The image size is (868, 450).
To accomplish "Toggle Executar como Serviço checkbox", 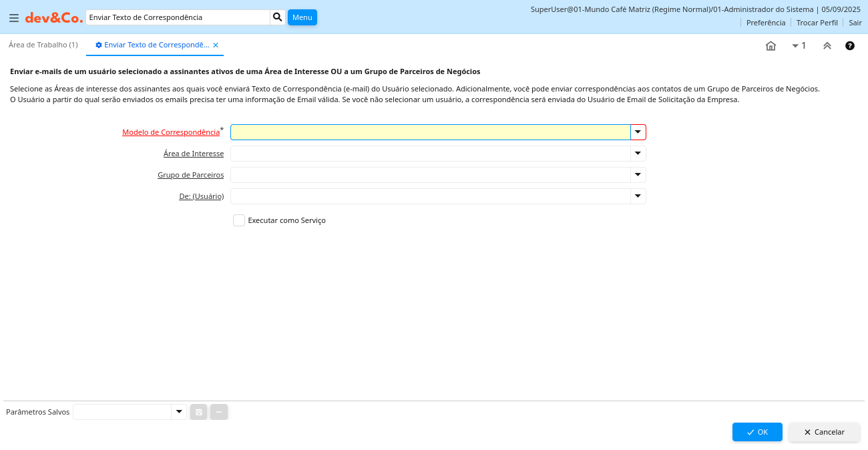I will (x=239, y=220).
